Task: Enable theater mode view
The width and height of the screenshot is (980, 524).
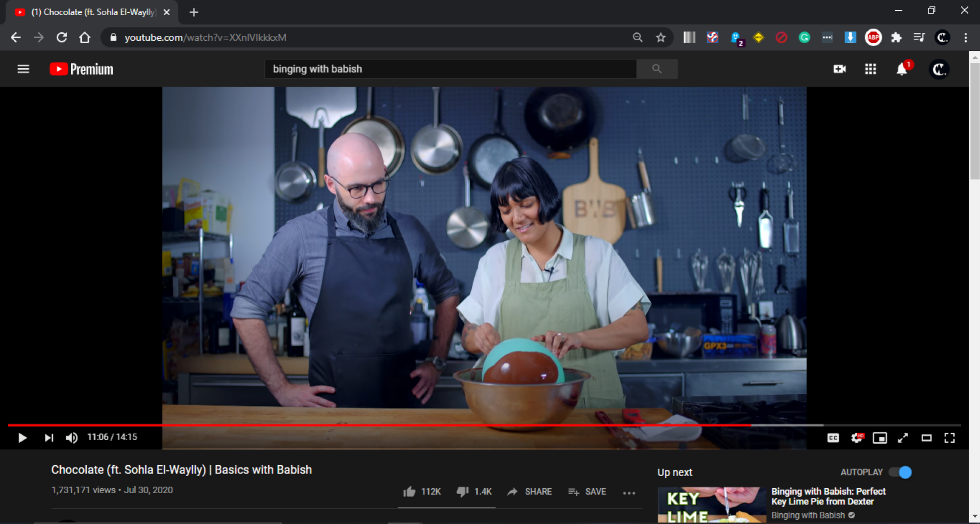Action: point(926,438)
